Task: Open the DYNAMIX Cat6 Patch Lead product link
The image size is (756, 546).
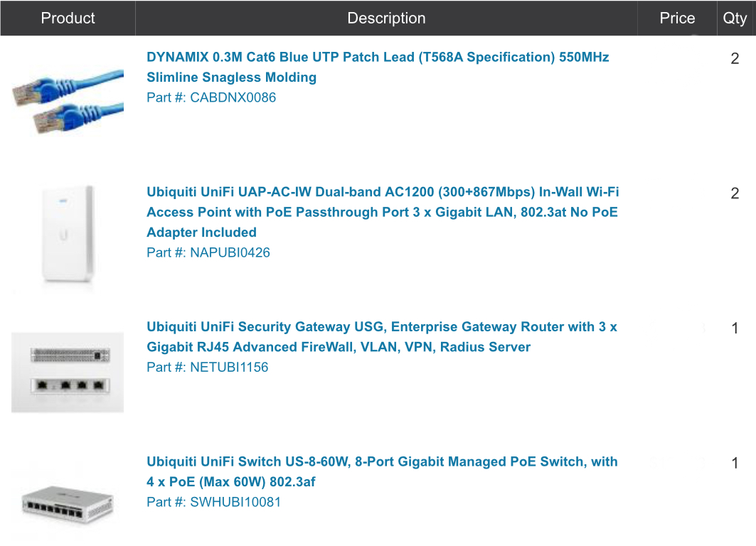Action: click(x=378, y=67)
